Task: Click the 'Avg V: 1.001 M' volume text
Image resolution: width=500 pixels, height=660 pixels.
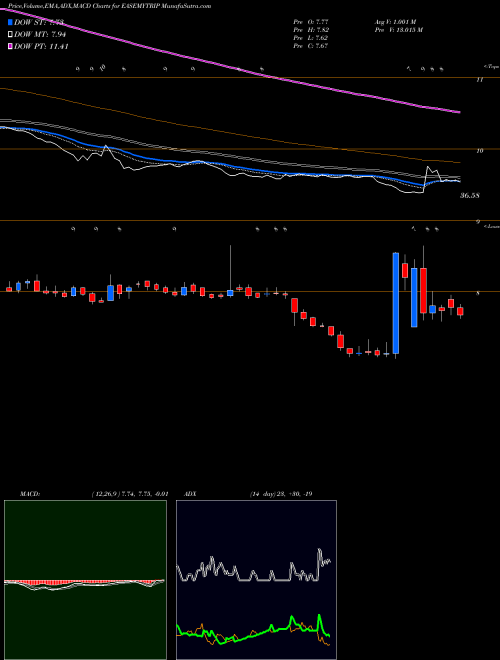Action: click(x=395, y=22)
